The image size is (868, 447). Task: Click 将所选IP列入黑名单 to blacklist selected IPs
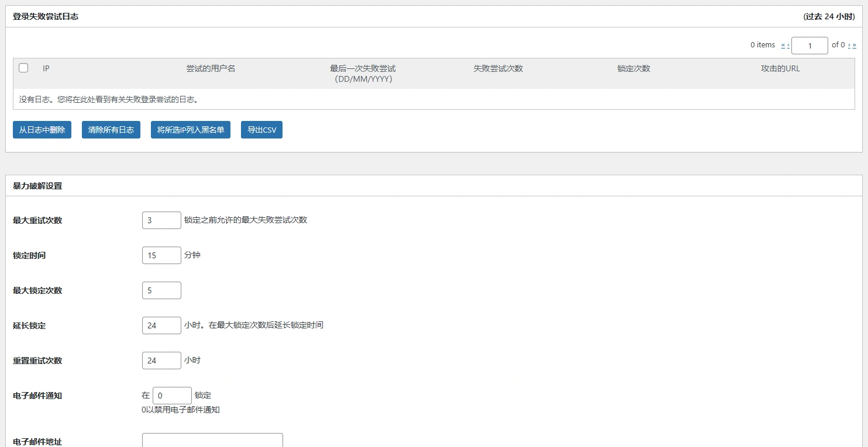(x=190, y=130)
